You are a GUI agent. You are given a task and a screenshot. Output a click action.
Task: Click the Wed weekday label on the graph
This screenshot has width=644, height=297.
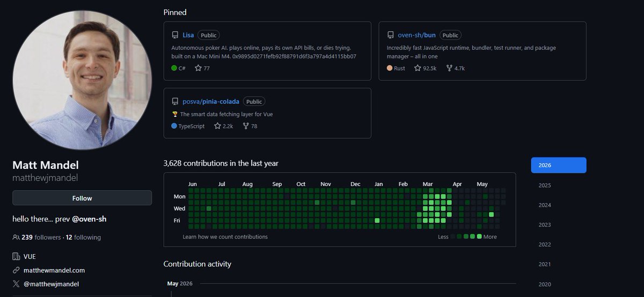(179, 209)
